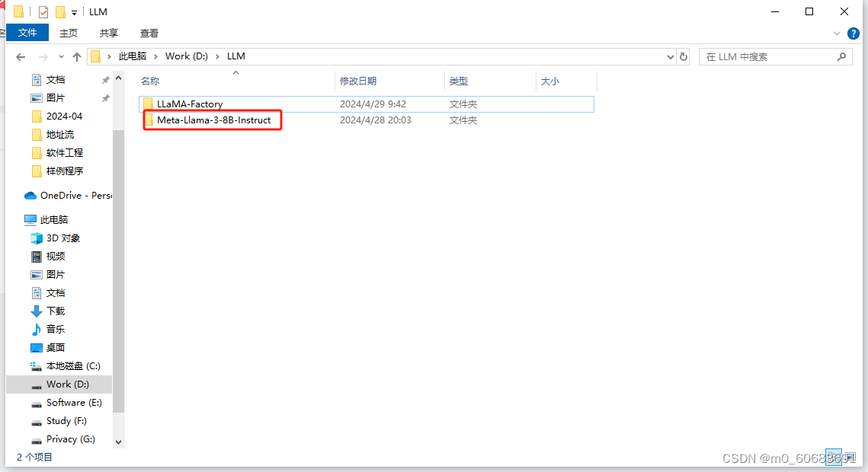Image resolution: width=868 pixels, height=472 pixels.
Task: Click Work (D:) in the address breadcrumb
Action: 187,56
